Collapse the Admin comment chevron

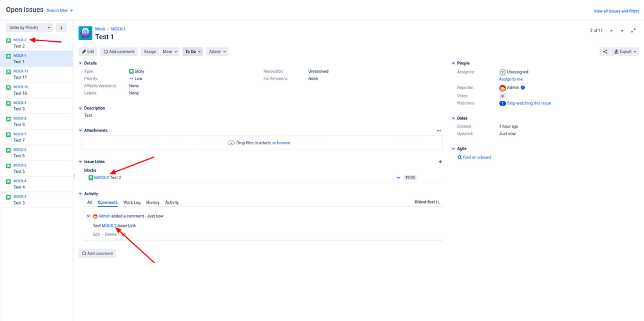click(88, 216)
